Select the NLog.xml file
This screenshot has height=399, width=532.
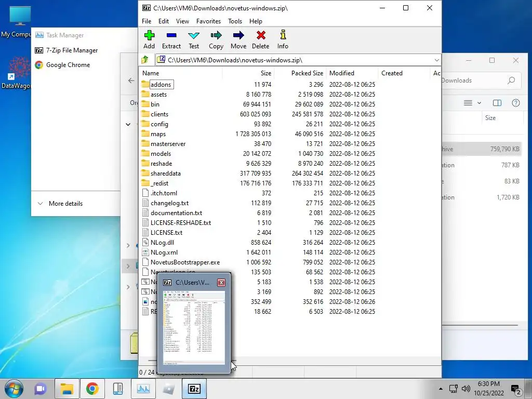click(164, 252)
